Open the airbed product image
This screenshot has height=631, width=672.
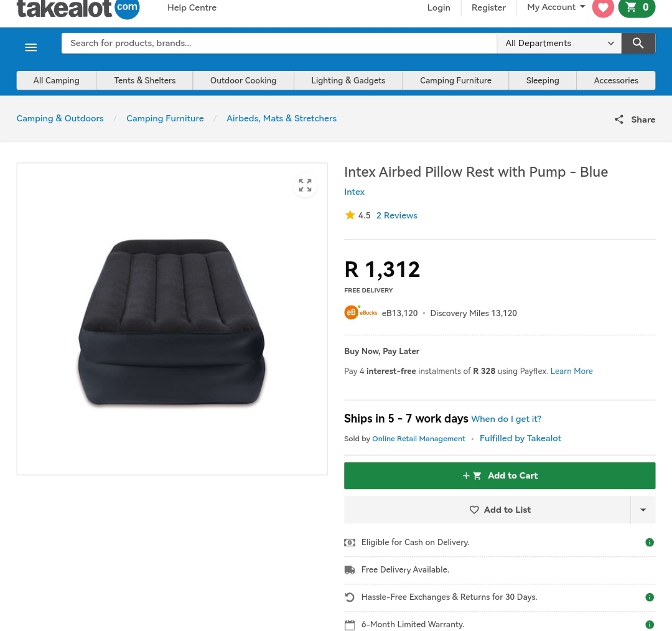click(x=172, y=322)
